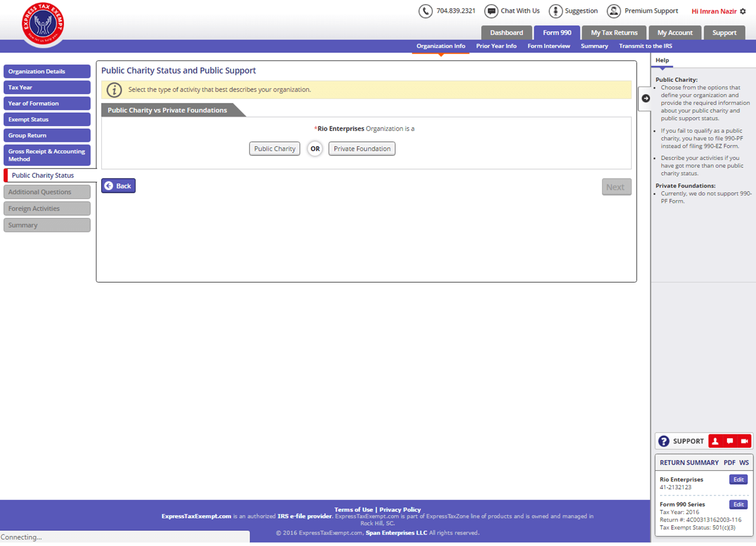Click the phone icon beside 704.839.2321

point(426,11)
